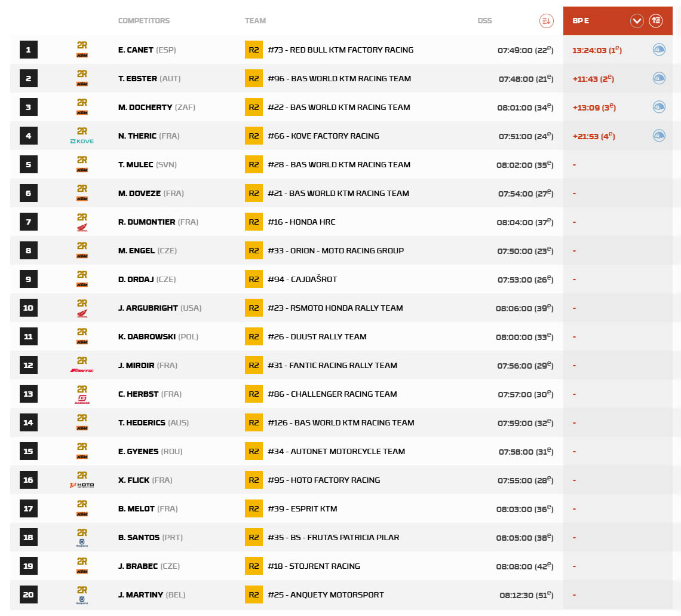The height and width of the screenshot is (616, 681).
Task: Open competitor E. Canet's profile
Action: [136, 50]
